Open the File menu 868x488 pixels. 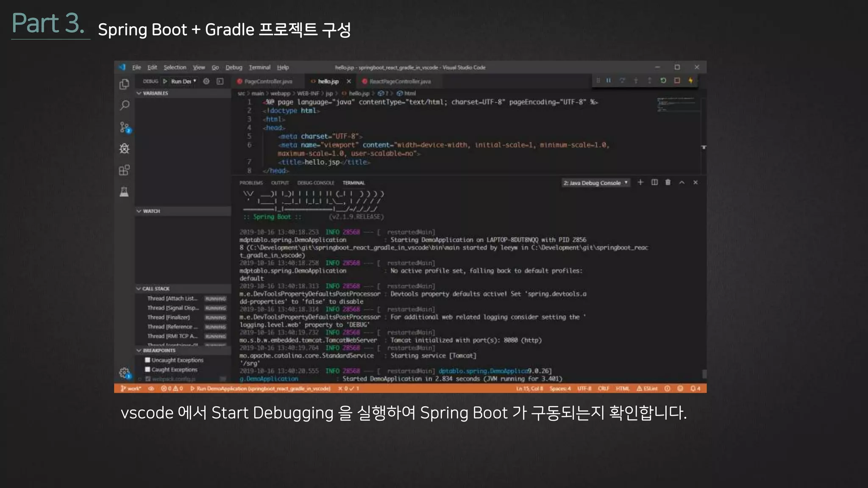point(136,67)
